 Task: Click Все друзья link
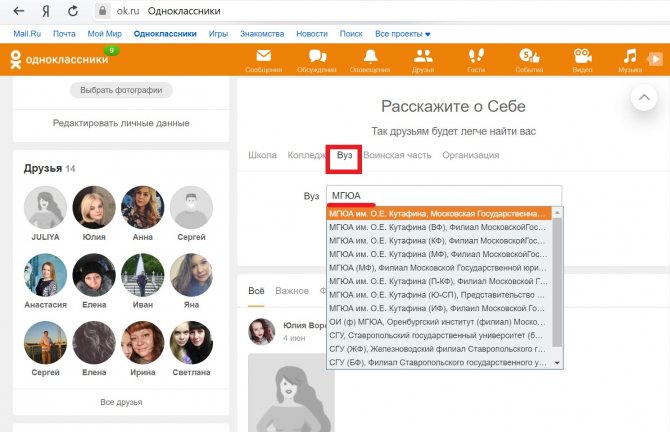pos(121,402)
